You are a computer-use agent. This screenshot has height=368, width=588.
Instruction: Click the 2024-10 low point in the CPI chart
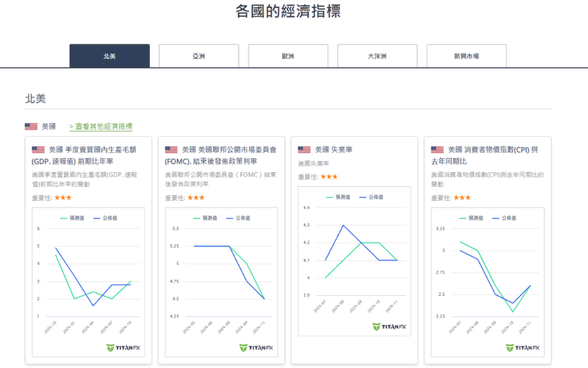(x=512, y=311)
